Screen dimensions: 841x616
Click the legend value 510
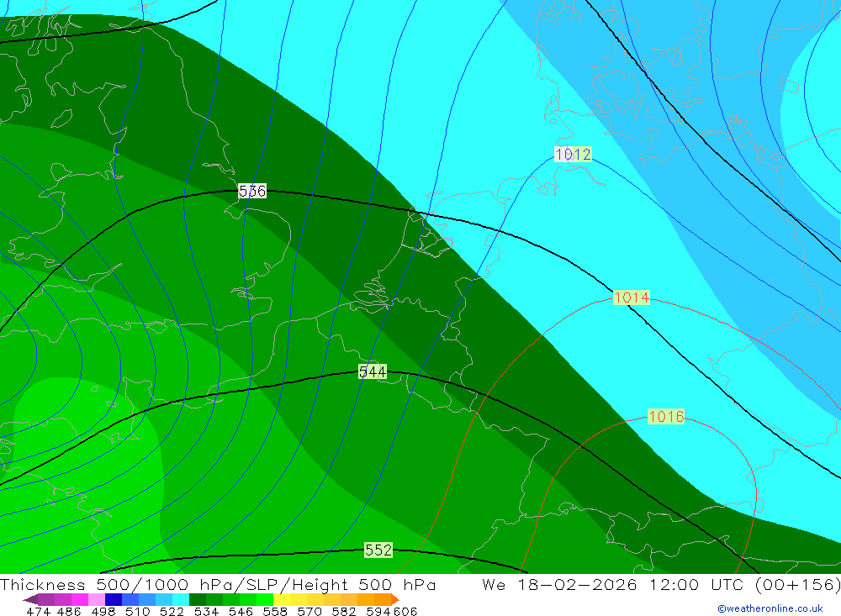click(x=137, y=612)
